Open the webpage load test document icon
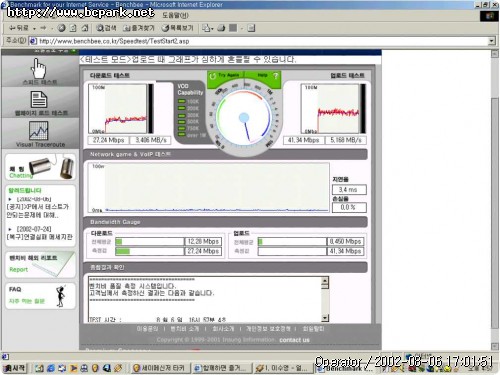This screenshot has width=500, height=375. click(39, 100)
